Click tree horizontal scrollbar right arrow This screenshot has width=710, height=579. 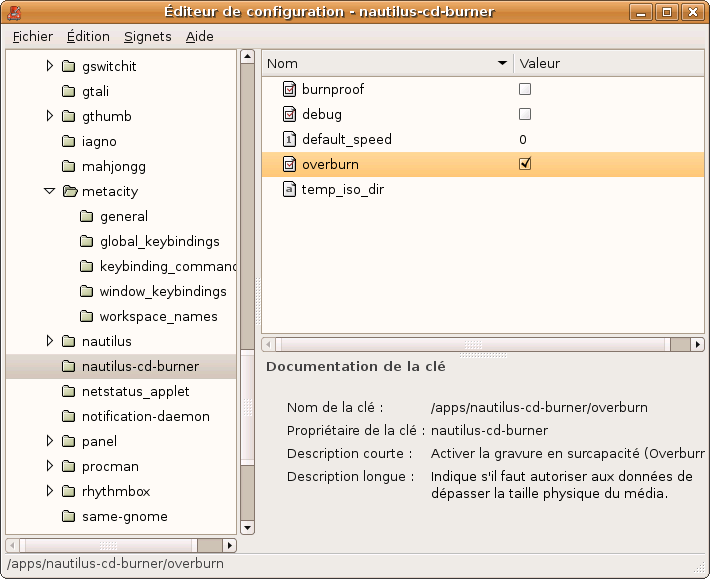click(230, 546)
